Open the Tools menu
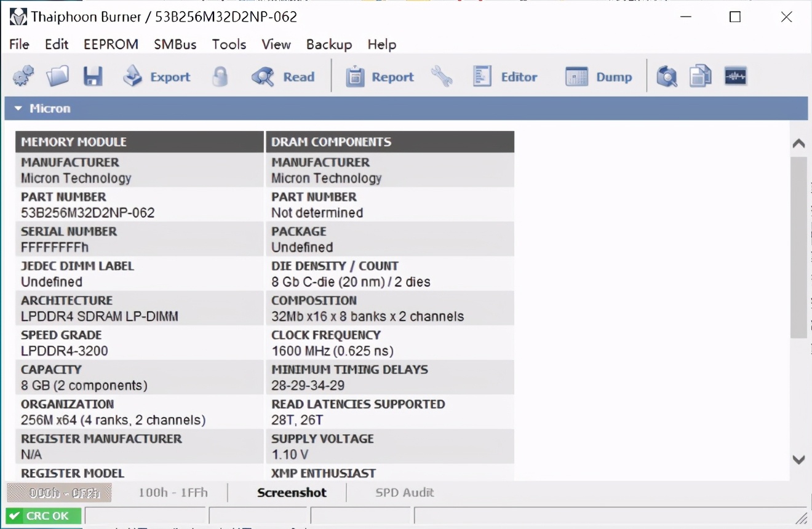This screenshot has width=812, height=529. [229, 44]
